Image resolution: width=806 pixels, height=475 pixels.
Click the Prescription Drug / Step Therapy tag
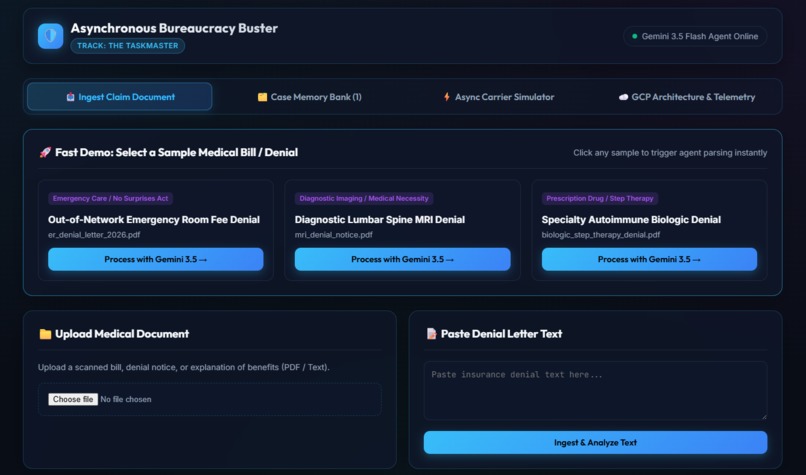(x=600, y=198)
